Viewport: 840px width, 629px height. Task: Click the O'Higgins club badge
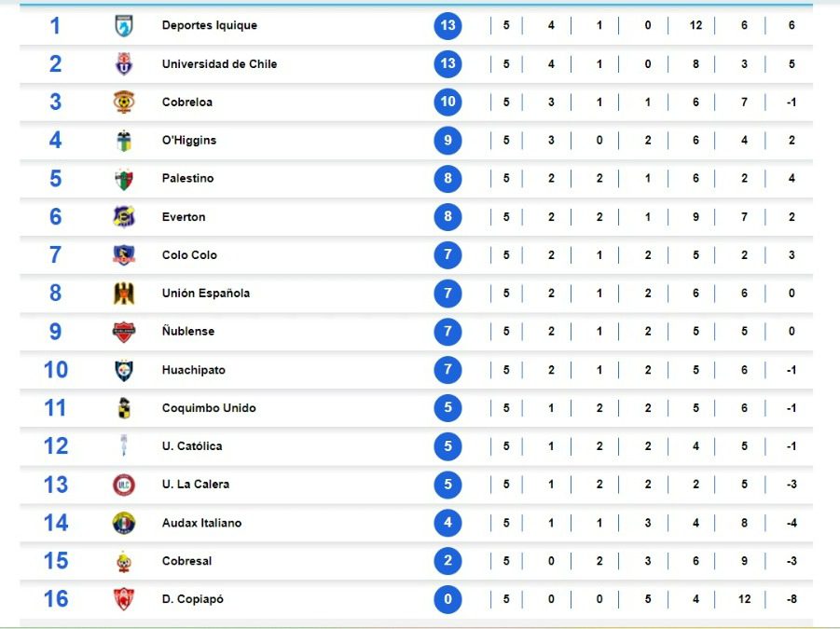(124, 141)
